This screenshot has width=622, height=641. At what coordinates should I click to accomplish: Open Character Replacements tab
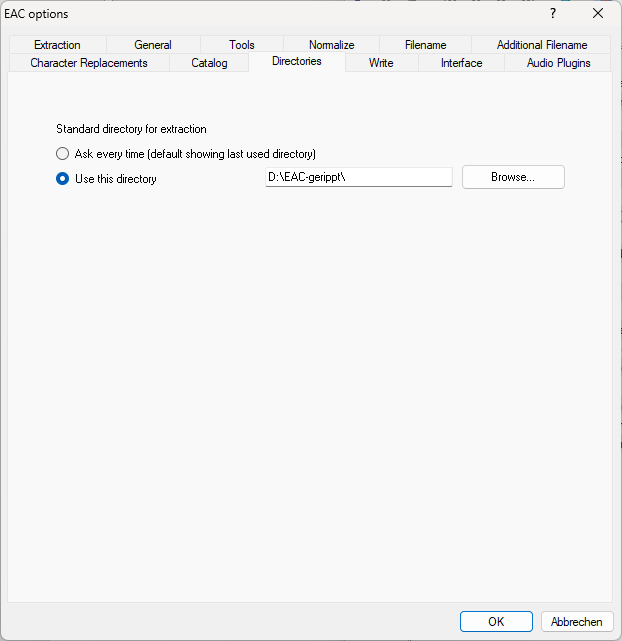[89, 63]
